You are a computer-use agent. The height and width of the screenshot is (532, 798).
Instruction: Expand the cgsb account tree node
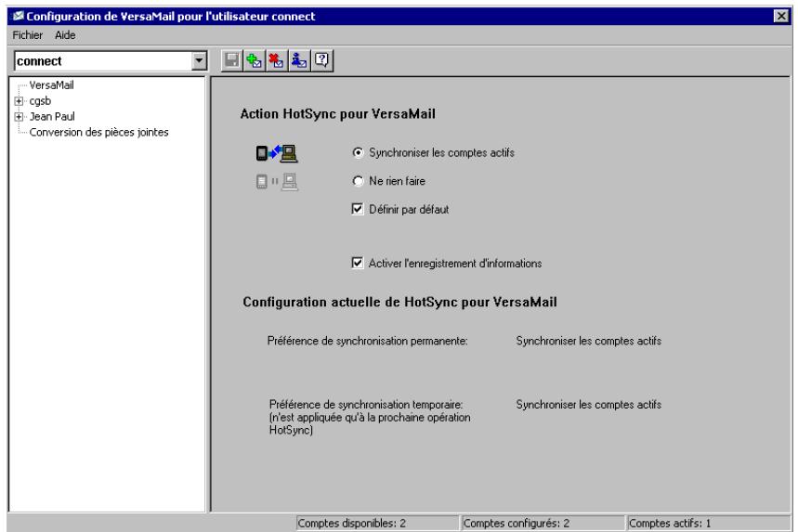click(19, 101)
